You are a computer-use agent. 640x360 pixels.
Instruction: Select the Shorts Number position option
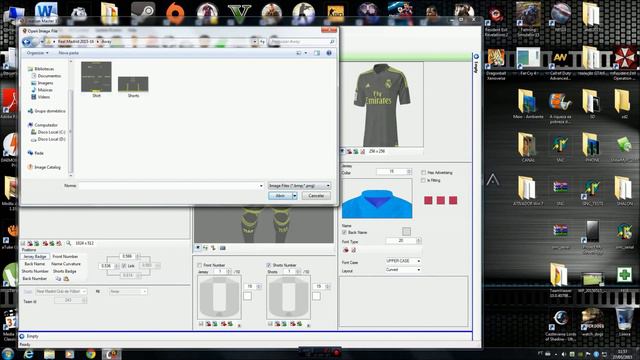coord(35,271)
